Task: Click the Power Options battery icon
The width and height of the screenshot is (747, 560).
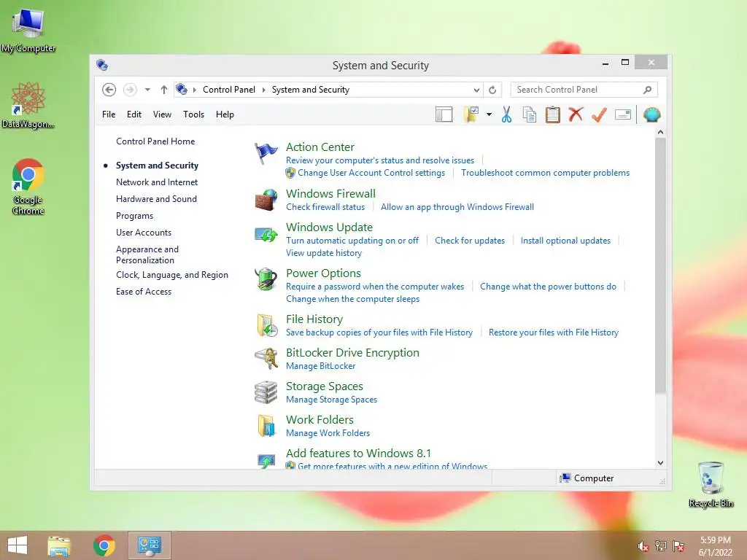Action: tap(266, 279)
